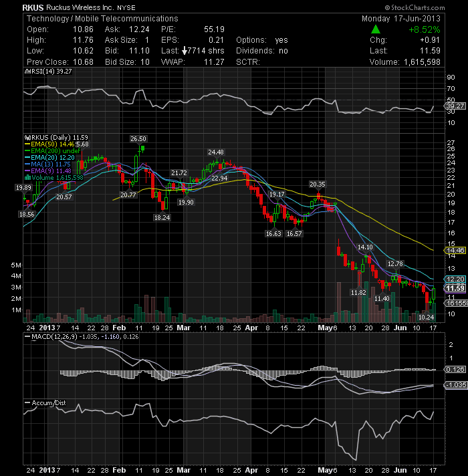The height and width of the screenshot is (476, 468).
Task: Click the Options yes entry
Action: point(262,40)
